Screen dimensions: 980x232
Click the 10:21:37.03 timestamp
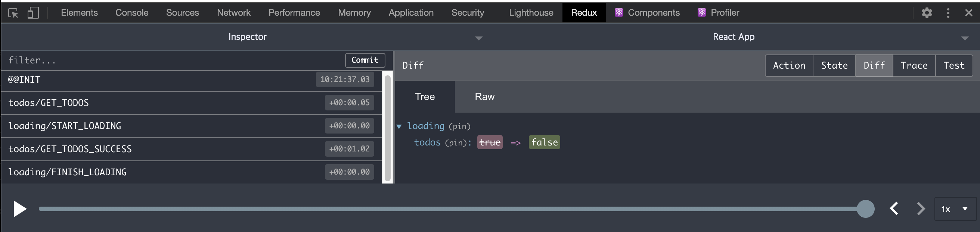tap(345, 79)
